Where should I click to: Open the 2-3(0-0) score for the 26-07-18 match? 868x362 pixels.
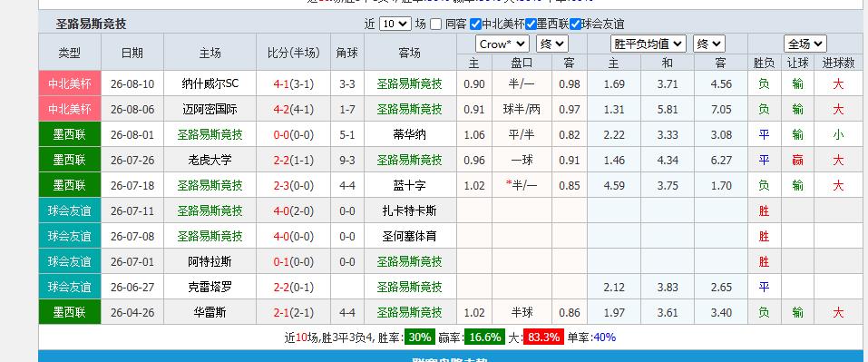tap(293, 186)
